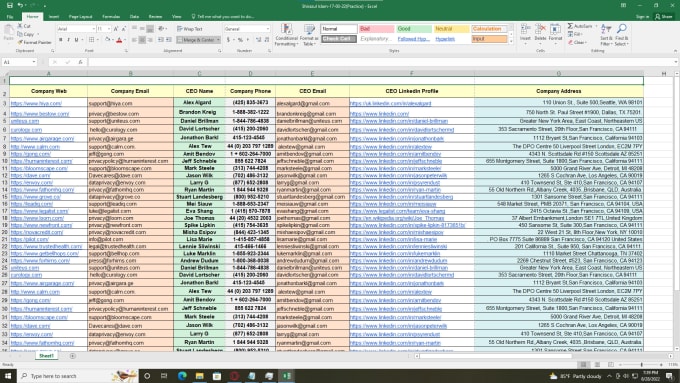680x383 pixels.
Task: Select the Sheet1 tab
Action: click(46, 356)
